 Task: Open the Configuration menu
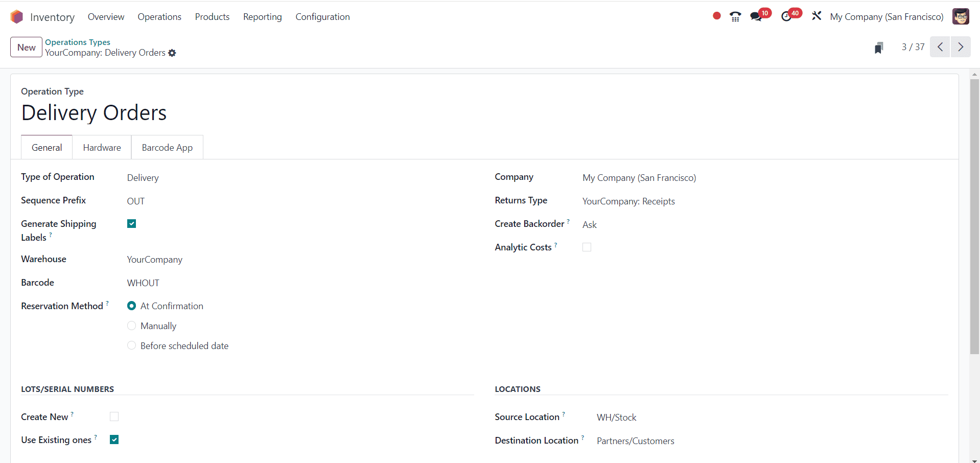click(322, 16)
